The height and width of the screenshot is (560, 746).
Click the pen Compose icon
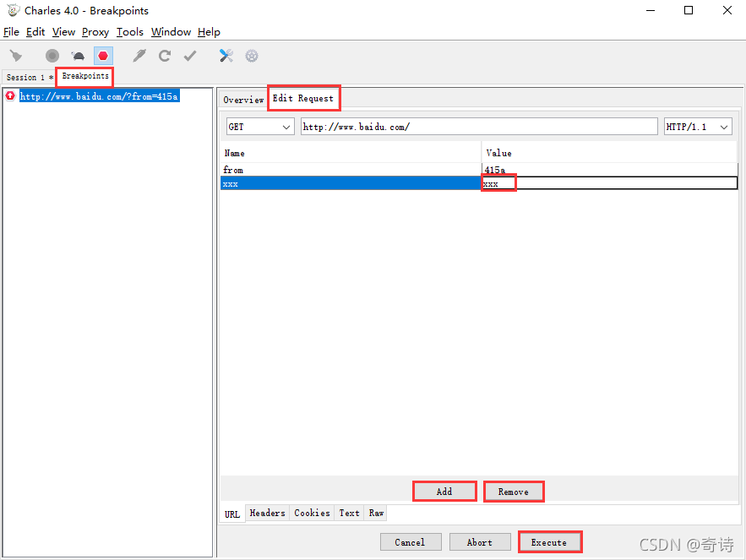139,56
